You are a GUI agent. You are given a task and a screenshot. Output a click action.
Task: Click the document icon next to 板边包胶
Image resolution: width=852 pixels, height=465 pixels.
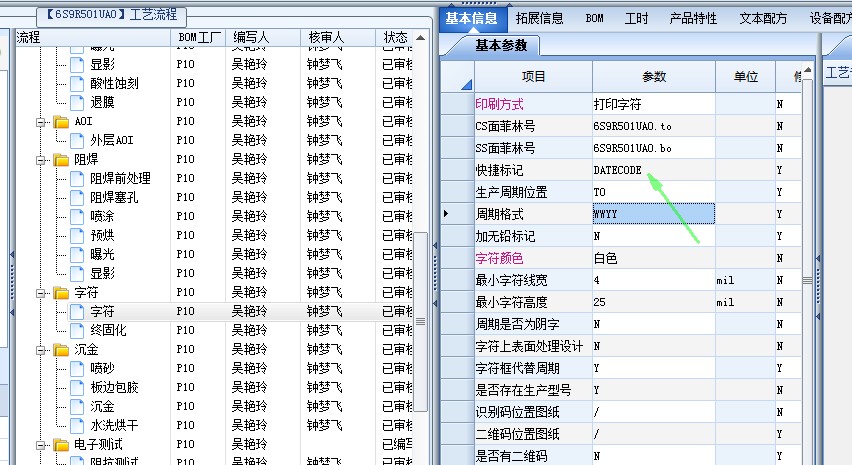tap(77, 387)
